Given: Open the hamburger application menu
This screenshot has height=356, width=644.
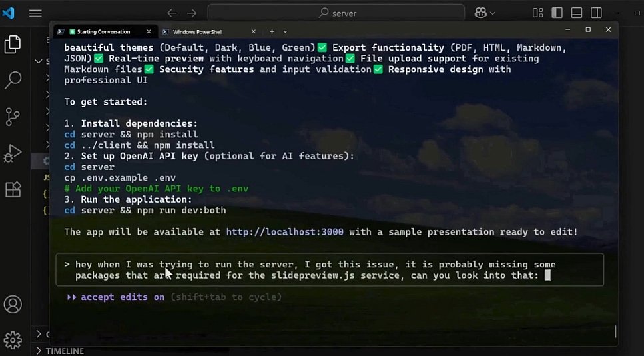Looking at the screenshot, I should tap(35, 13).
